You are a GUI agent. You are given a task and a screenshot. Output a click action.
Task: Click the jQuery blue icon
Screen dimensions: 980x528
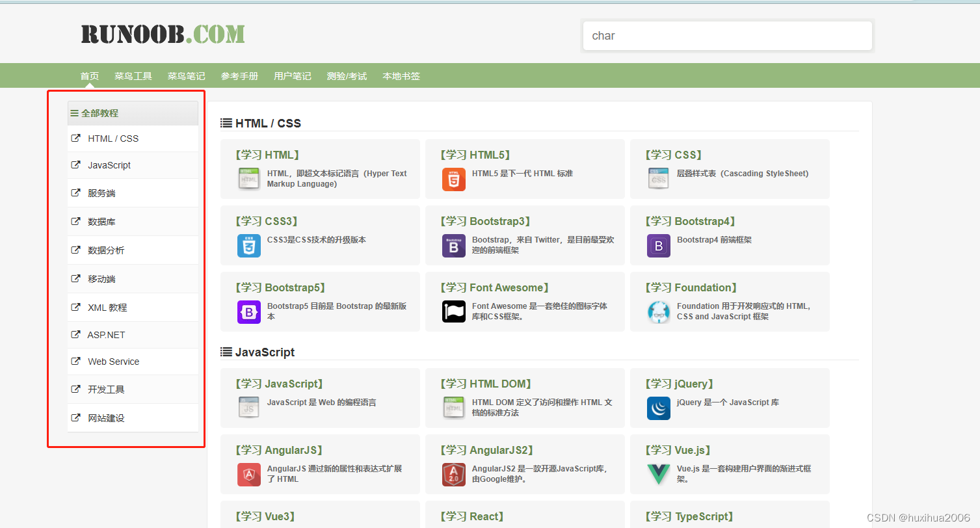(659, 408)
